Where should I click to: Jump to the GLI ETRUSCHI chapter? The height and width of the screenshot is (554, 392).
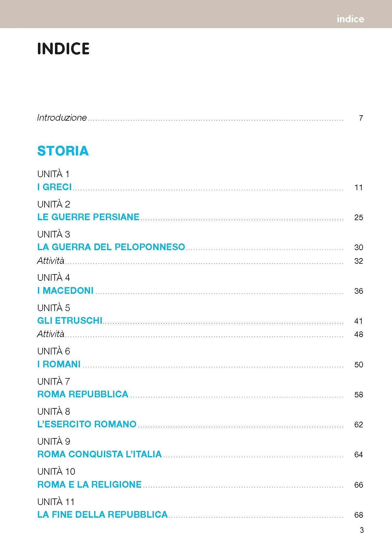tap(70, 321)
